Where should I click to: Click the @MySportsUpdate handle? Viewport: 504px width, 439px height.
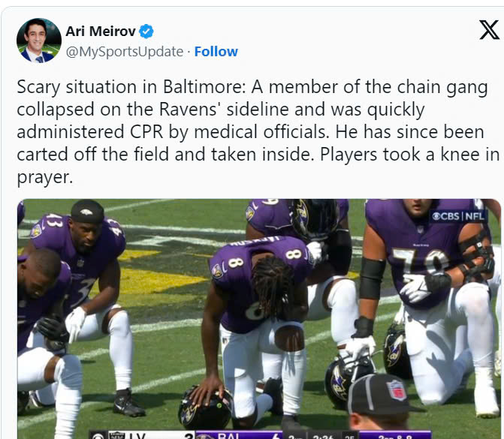click(x=125, y=51)
